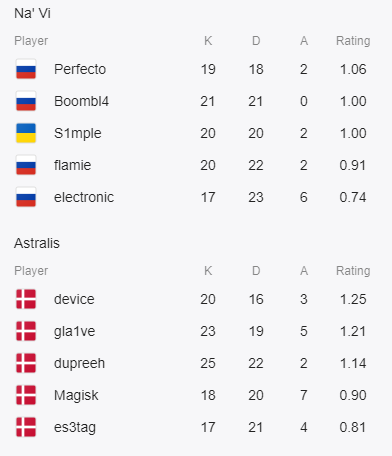Click the K column header in Astralis table
The height and width of the screenshot is (456, 392).
[x=208, y=271]
